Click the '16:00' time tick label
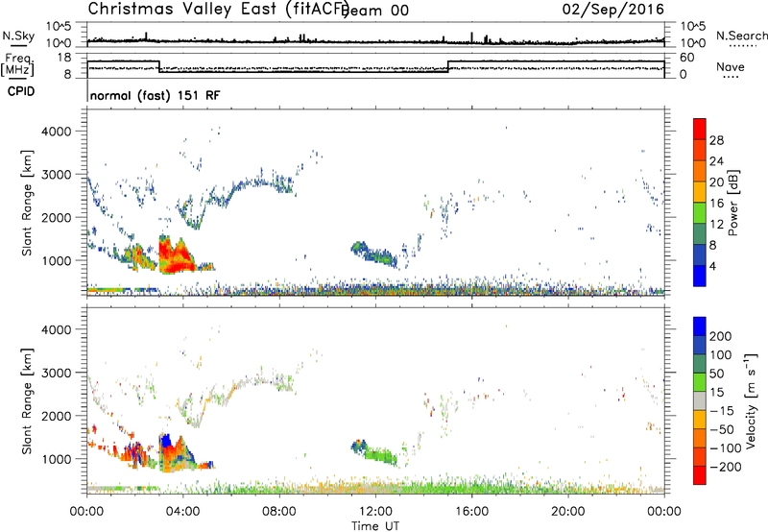 (471, 512)
